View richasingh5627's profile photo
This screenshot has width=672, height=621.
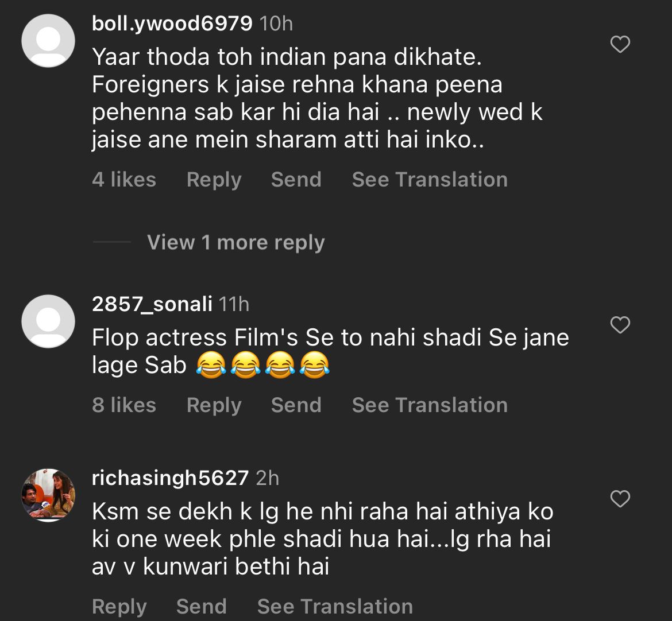(48, 495)
